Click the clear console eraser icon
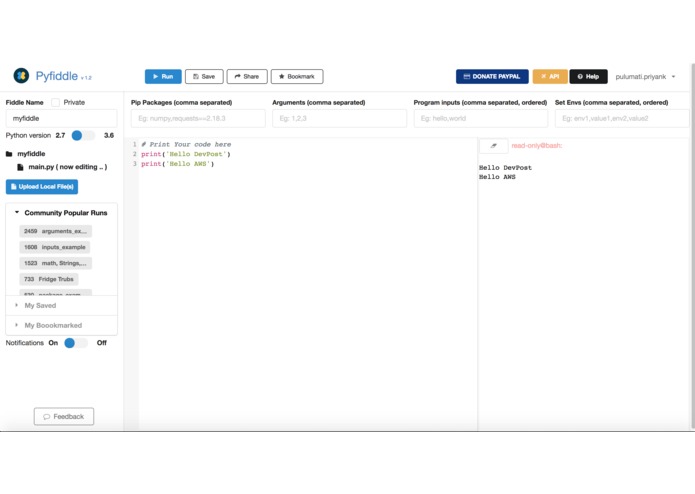The height and width of the screenshot is (494, 695). 493,146
